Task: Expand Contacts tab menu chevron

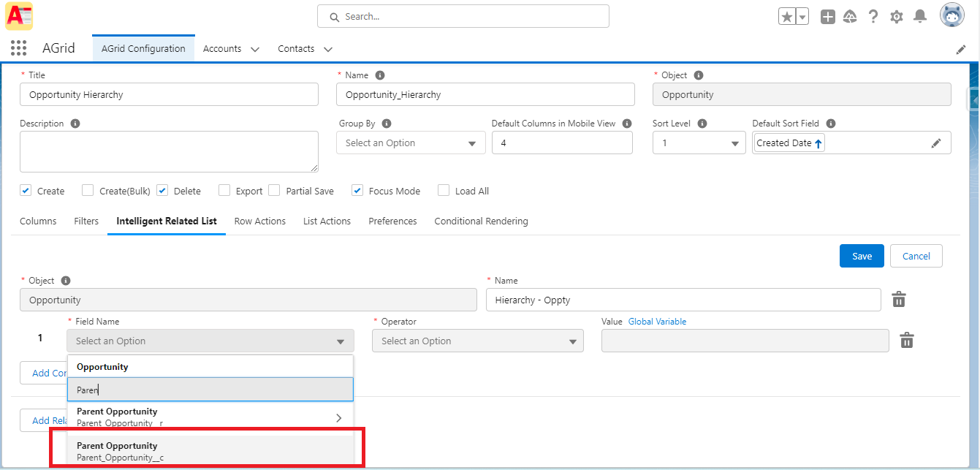Action: point(328,49)
